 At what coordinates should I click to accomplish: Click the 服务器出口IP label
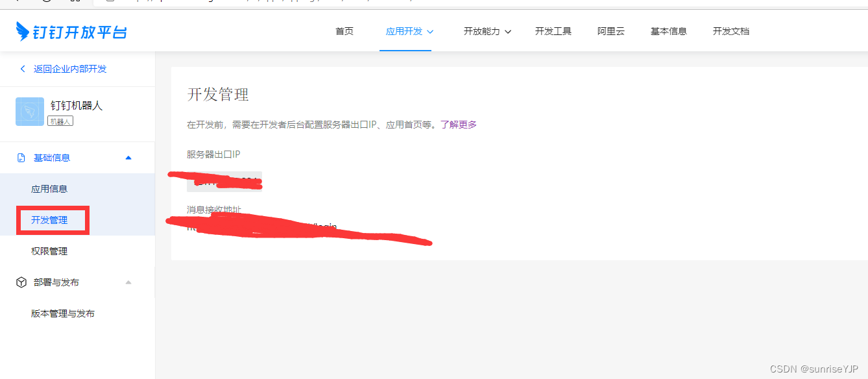(x=213, y=154)
